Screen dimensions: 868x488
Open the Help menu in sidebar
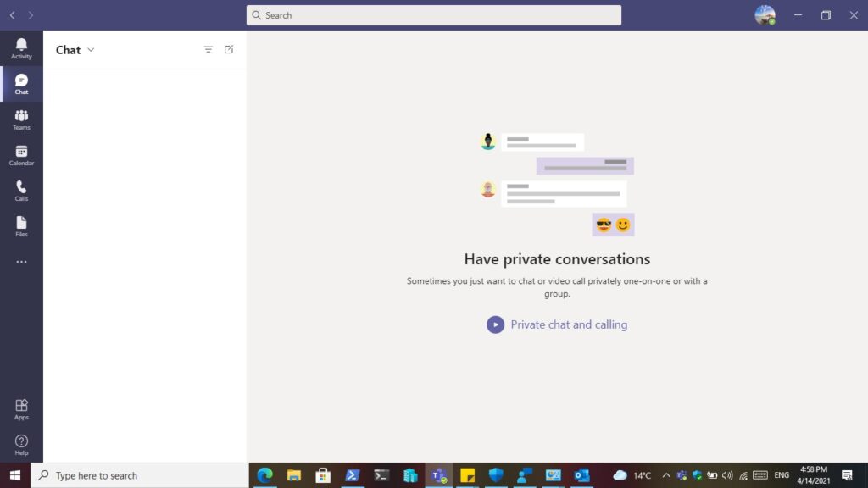21,445
